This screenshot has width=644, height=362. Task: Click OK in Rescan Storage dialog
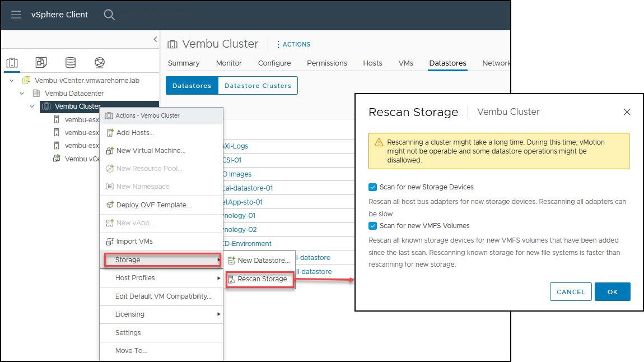pyautogui.click(x=613, y=292)
